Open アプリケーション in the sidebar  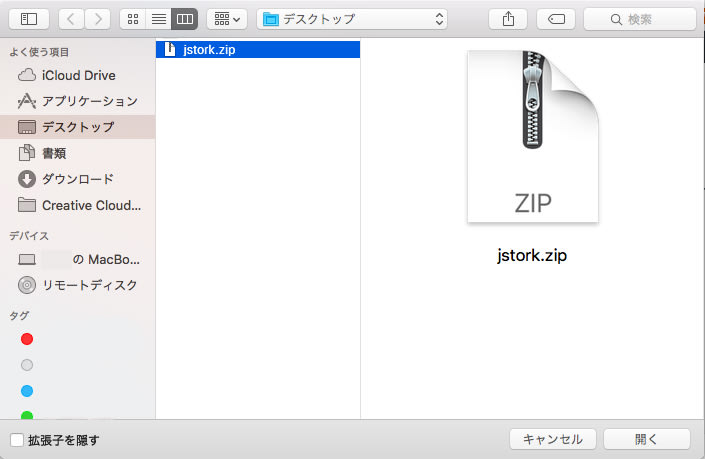pyautogui.click(x=78, y=101)
